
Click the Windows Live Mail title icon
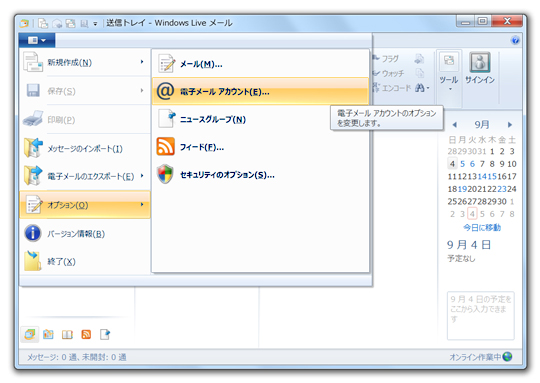(24, 23)
